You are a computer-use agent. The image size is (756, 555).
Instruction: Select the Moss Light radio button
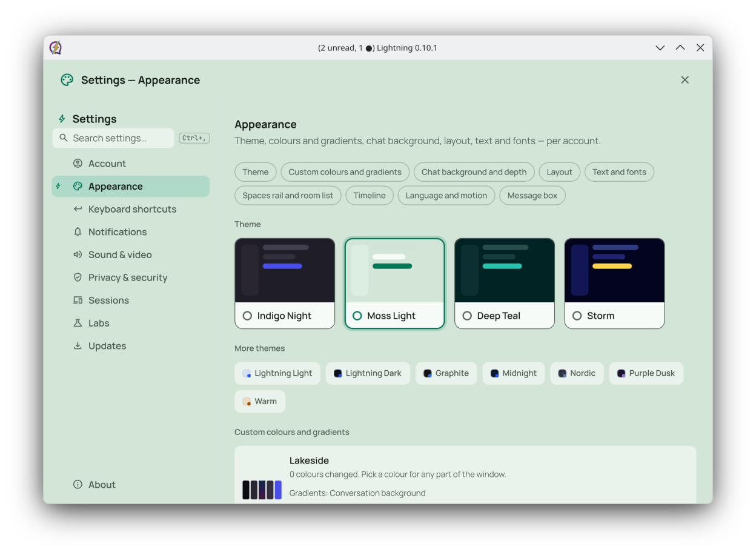point(357,316)
